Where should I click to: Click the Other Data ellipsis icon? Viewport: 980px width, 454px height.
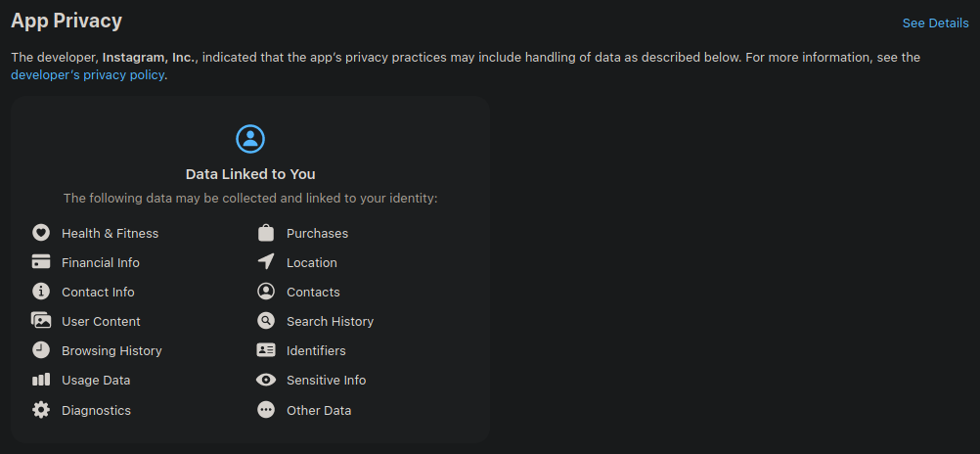265,410
